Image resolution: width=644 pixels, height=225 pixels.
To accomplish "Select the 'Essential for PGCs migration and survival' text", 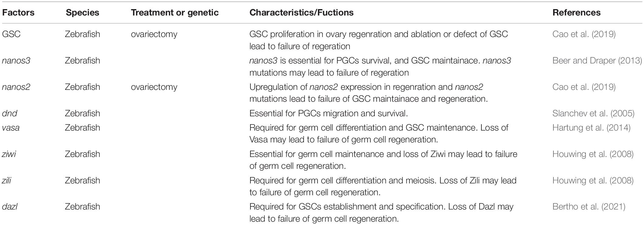I will [328, 113].
